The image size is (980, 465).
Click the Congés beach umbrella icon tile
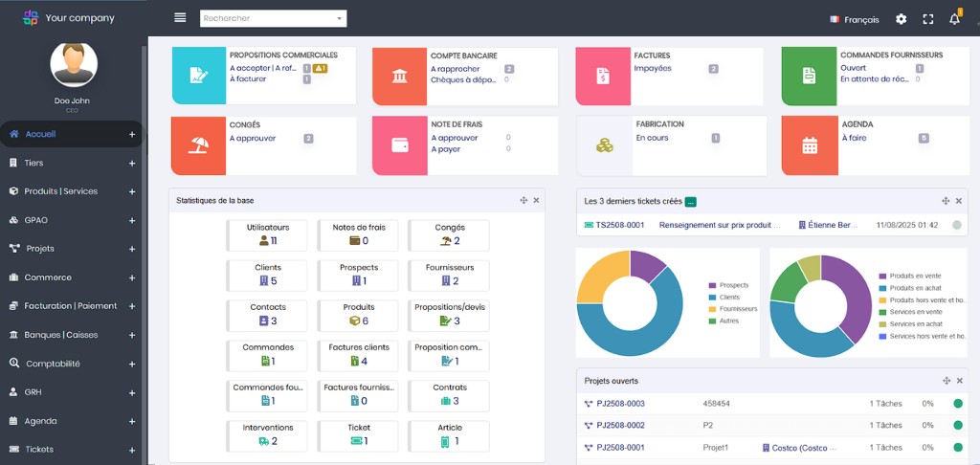click(198, 145)
